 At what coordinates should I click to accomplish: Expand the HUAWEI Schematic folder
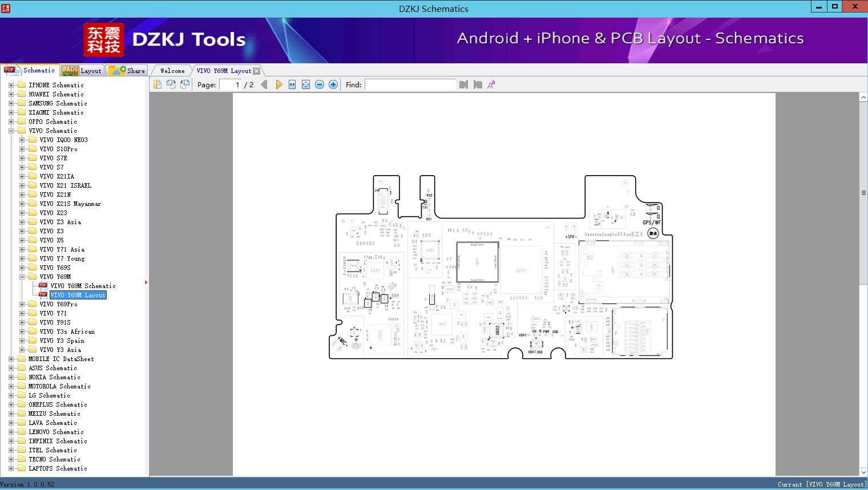tap(11, 94)
